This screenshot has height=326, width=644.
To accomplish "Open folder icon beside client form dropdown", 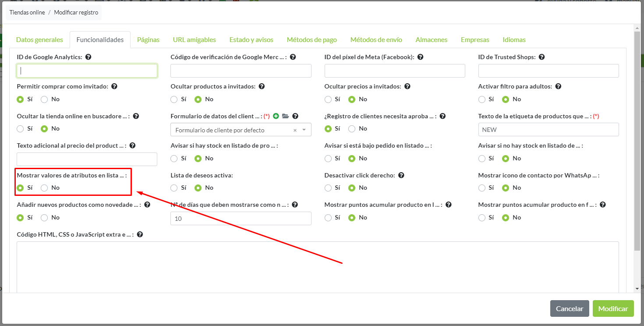I will (285, 116).
